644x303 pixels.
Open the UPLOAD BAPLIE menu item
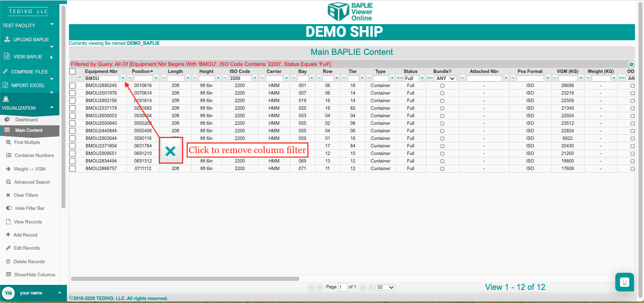tap(31, 40)
